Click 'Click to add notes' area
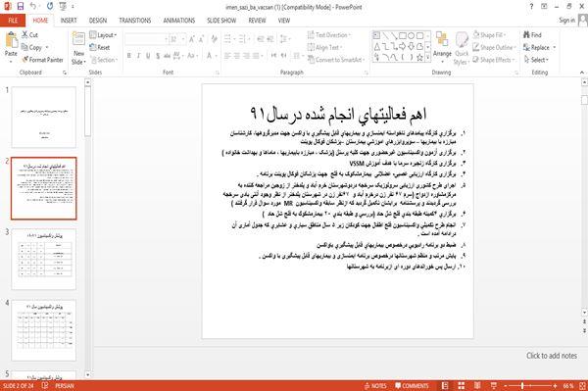The height and width of the screenshot is (391, 588). click(x=552, y=356)
